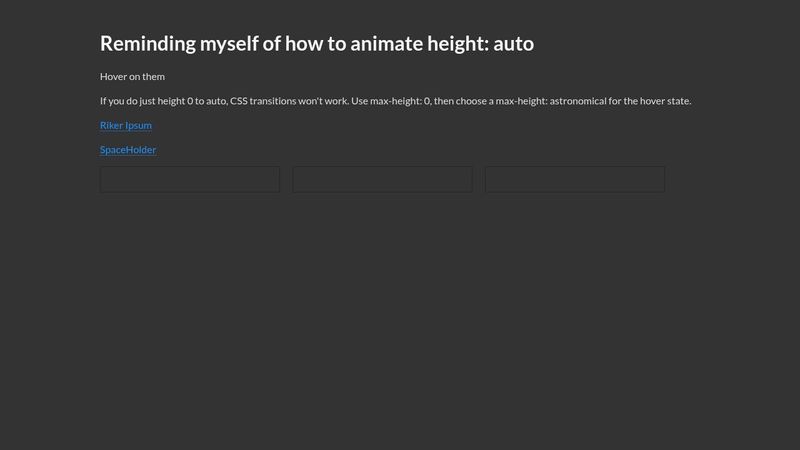800x450 pixels.
Task: Open the Riker Ipsum link
Action: point(126,125)
